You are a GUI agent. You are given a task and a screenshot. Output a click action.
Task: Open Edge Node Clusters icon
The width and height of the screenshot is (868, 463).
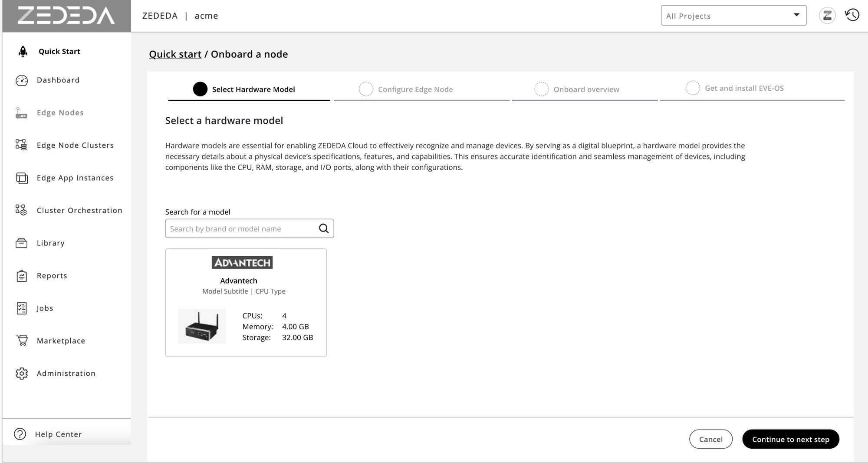[21, 145]
